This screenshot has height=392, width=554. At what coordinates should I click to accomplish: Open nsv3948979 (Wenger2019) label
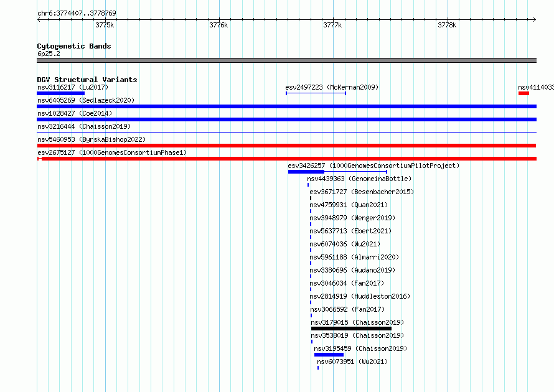click(x=352, y=218)
